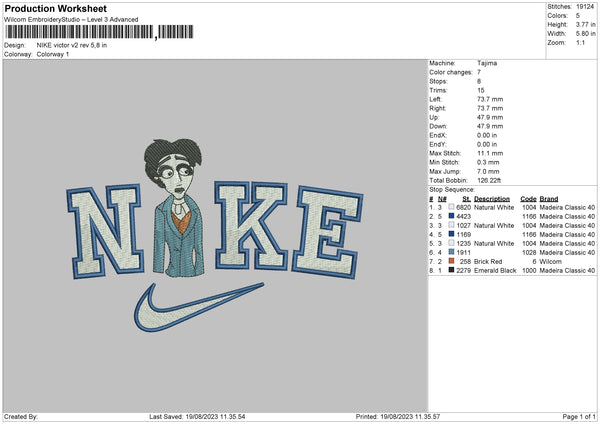
Task: Select the Max Stitch value 11.1 mm
Action: [490, 153]
